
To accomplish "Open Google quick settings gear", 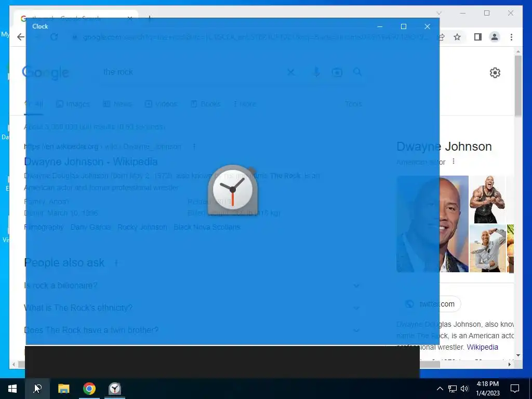I will [x=495, y=73].
